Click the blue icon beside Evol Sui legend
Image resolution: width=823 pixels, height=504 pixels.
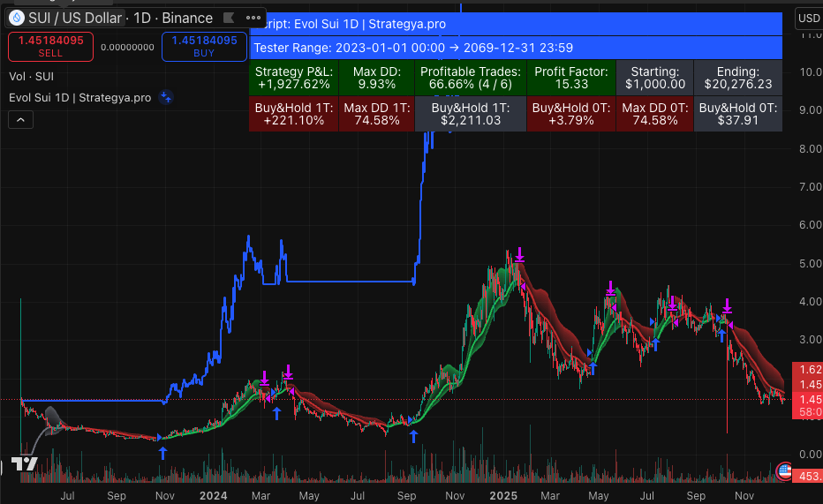pyautogui.click(x=165, y=98)
